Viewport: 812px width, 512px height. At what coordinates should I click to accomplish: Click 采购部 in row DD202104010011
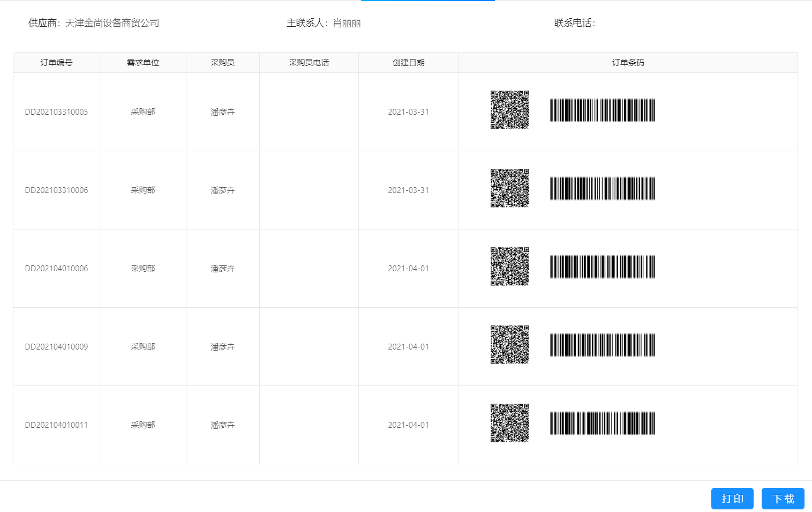[143, 425]
